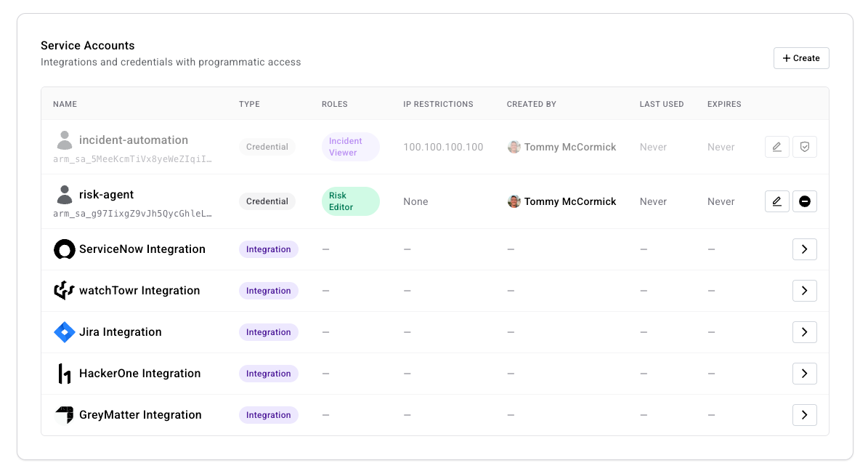This screenshot has height=471, width=868.
Task: Expand the ServiceNow Integration row chevron
Action: pos(804,249)
